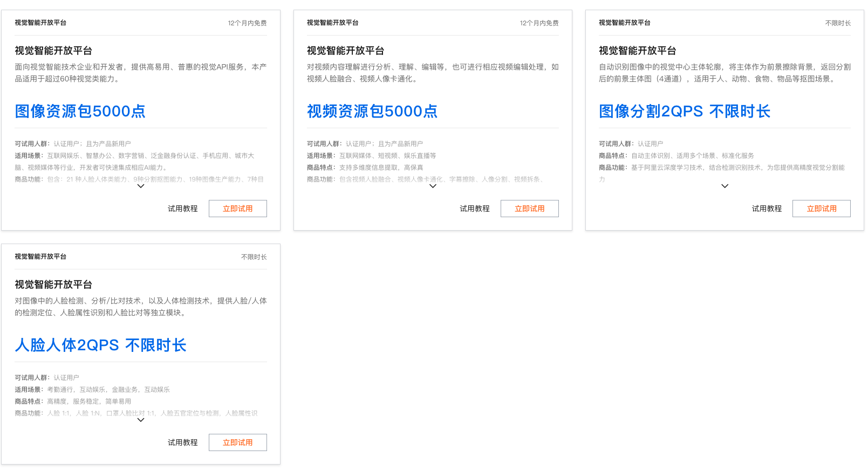Start trial of 图像分割2QPS 不限时长
This screenshot has width=868, height=471.
822,209
